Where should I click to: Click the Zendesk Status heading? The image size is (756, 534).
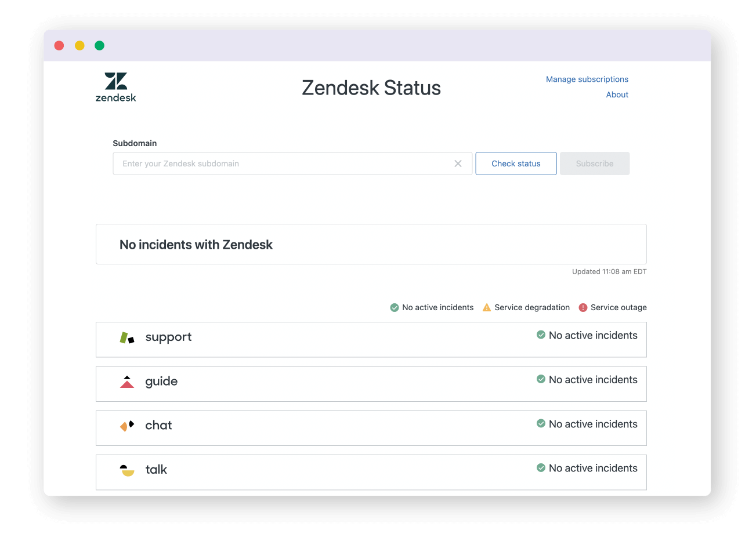pos(371,88)
